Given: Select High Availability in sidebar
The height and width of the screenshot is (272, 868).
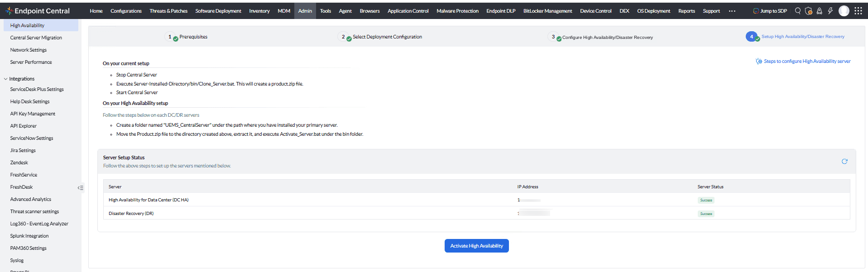Looking at the screenshot, I should point(41,25).
